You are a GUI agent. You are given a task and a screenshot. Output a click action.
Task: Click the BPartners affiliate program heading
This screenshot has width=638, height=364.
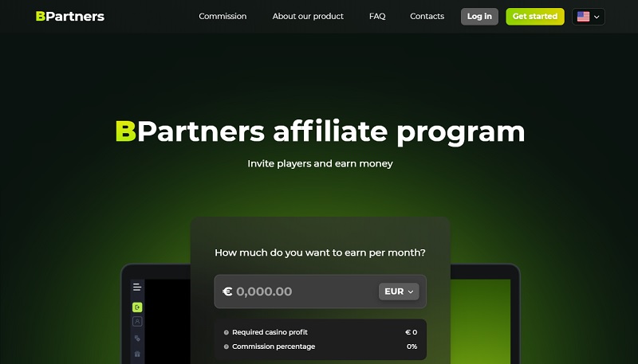pos(321,131)
